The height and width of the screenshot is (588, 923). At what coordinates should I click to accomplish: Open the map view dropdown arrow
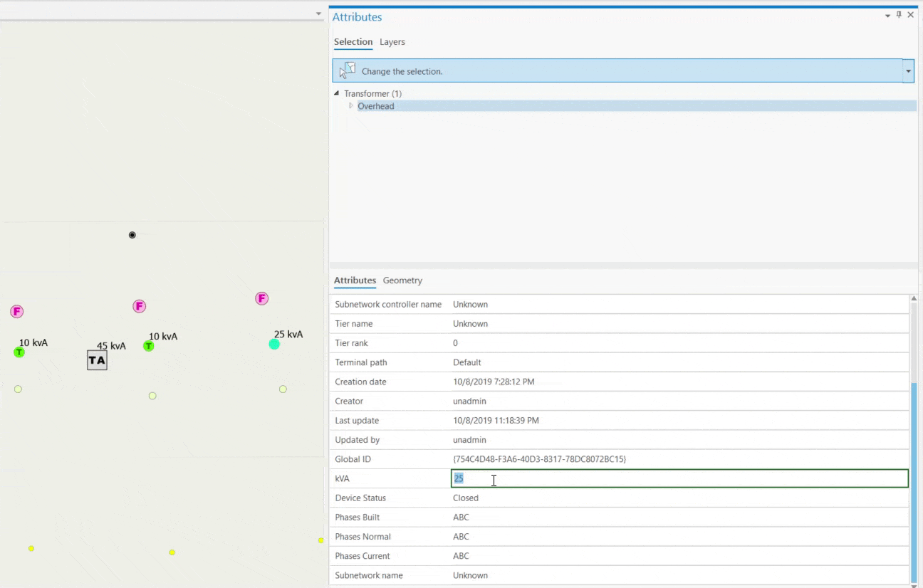coord(318,15)
